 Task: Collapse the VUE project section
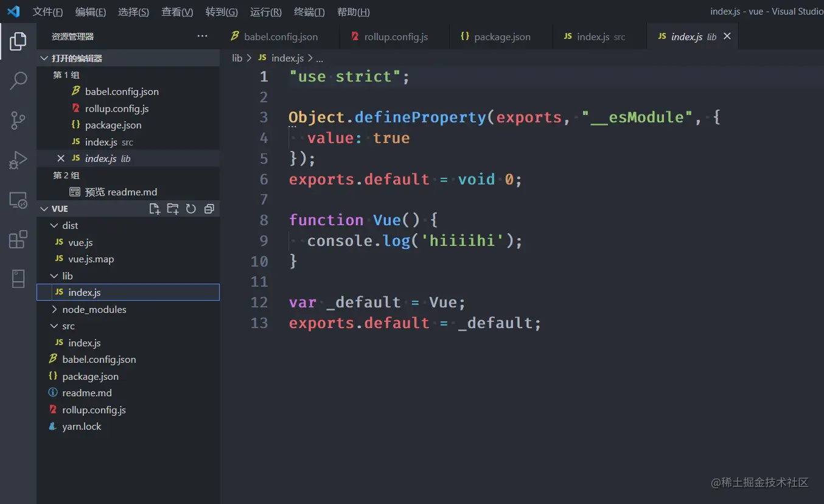(x=44, y=209)
